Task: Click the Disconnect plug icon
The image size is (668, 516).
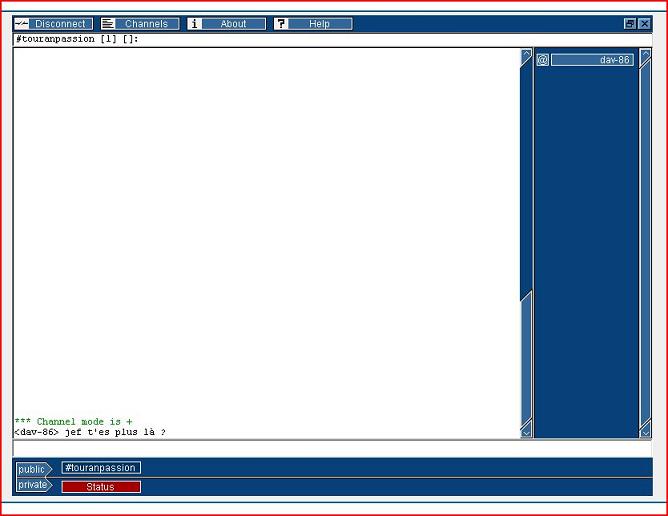Action: [x=21, y=24]
